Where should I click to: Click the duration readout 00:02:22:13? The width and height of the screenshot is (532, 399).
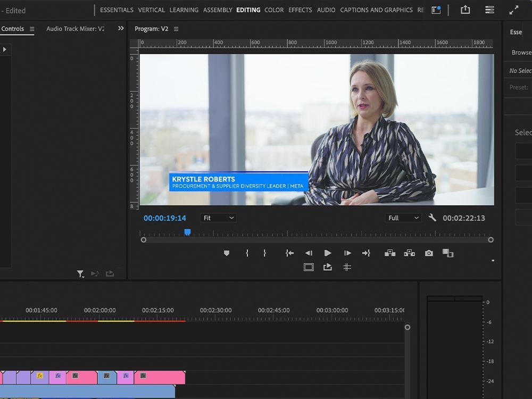pyautogui.click(x=464, y=218)
